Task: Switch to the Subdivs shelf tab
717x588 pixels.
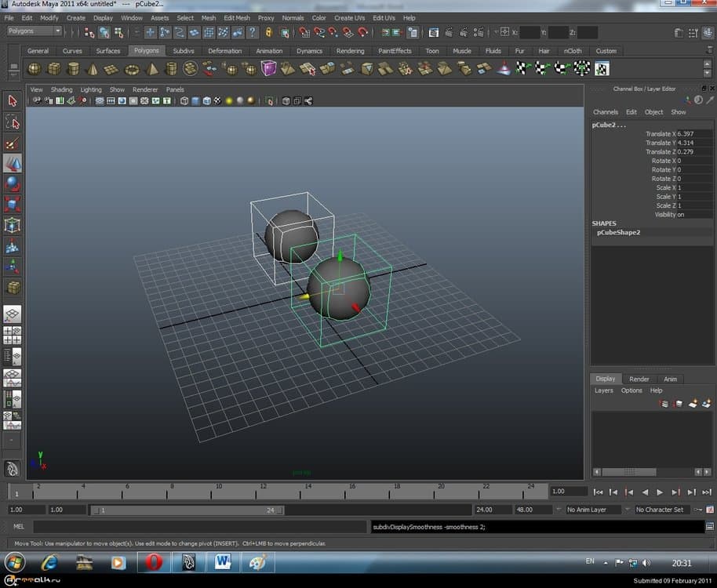Action: [184, 51]
